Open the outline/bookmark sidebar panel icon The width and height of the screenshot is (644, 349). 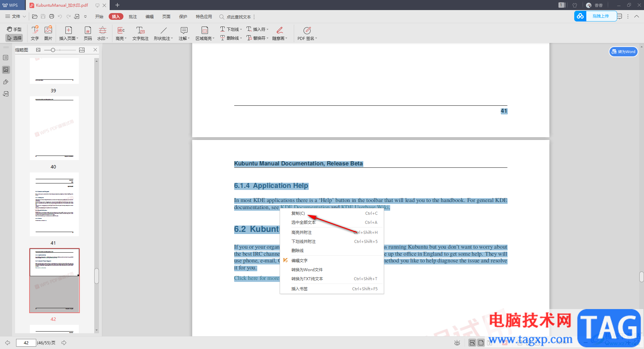[6, 58]
